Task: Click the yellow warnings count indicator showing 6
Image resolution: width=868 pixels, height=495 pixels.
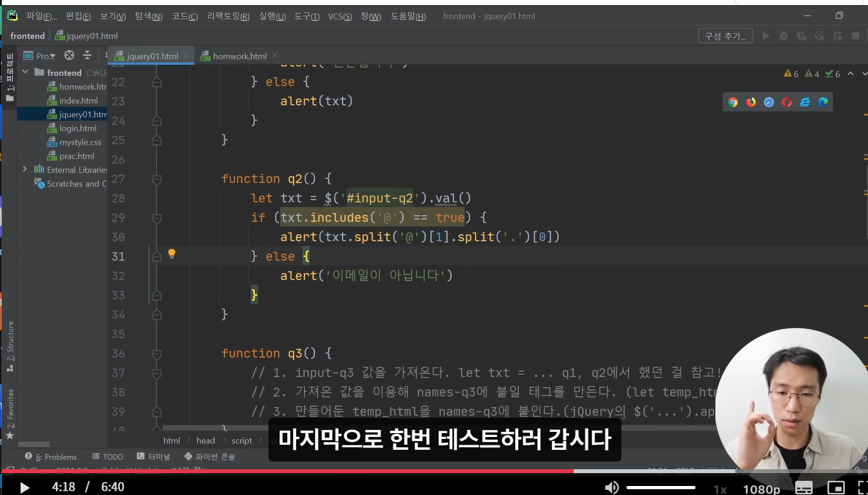Action: pos(791,74)
